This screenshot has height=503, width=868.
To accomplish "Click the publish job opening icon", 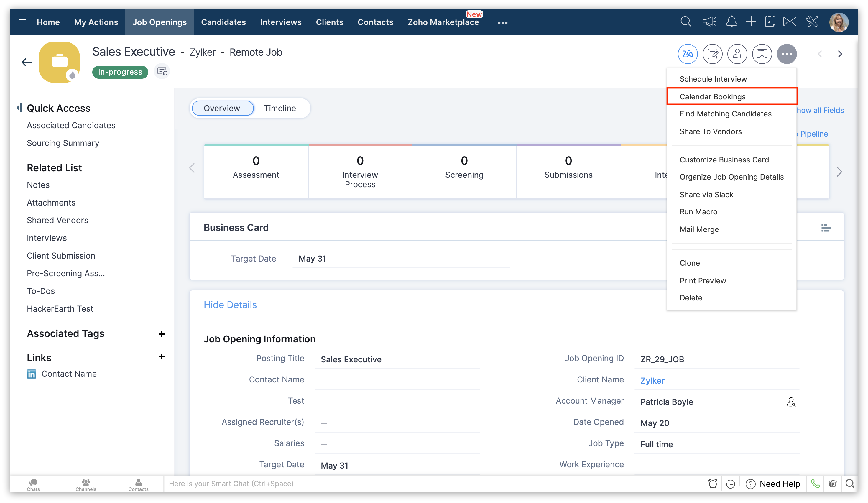I will tap(762, 54).
